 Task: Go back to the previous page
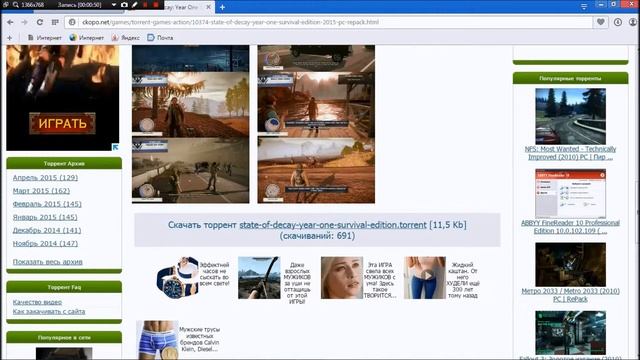(10, 22)
